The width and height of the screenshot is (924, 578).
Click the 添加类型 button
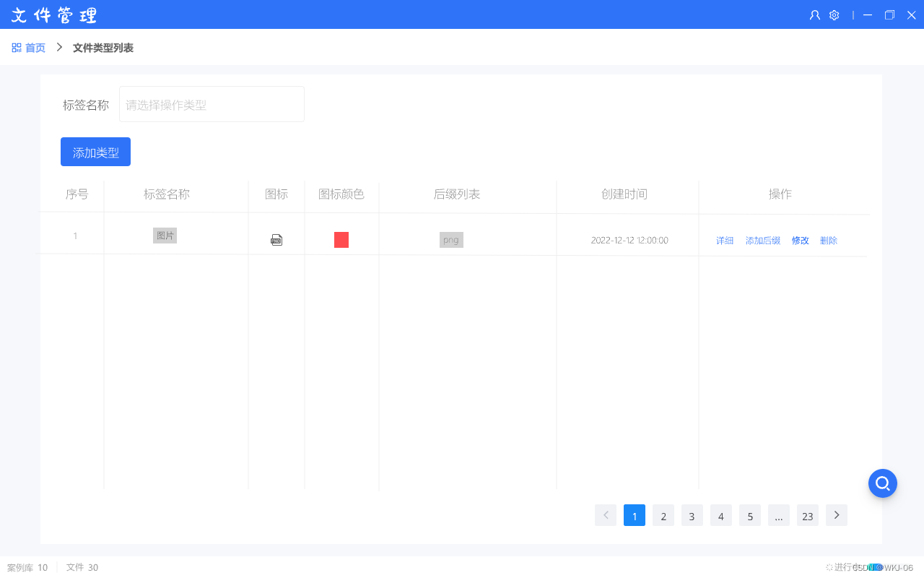pos(95,152)
